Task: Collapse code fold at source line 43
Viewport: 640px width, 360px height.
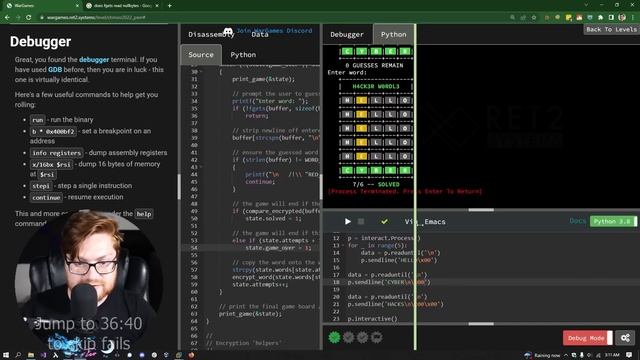Action: 201,167
